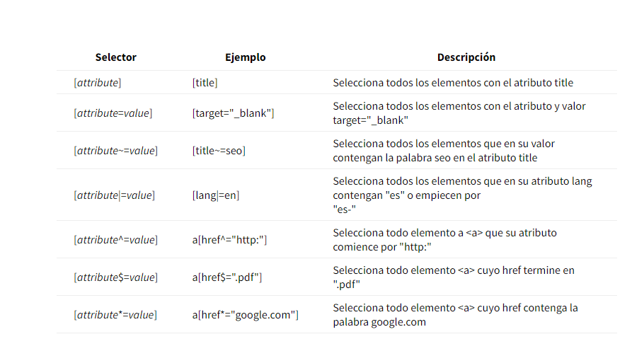The height and width of the screenshot is (339, 644).
Task: Click the a[href*="google.com"] example
Action: (x=245, y=314)
